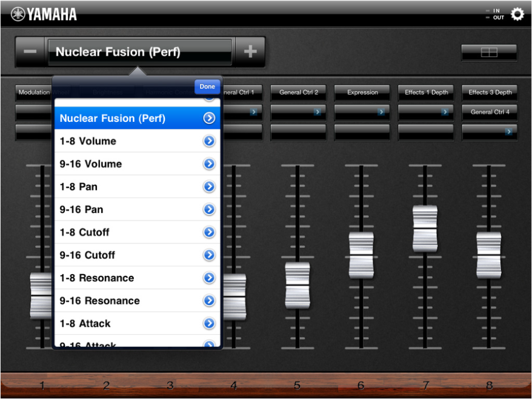The height and width of the screenshot is (399, 532).
Task: Open the settings gear icon
Action: tap(517, 15)
